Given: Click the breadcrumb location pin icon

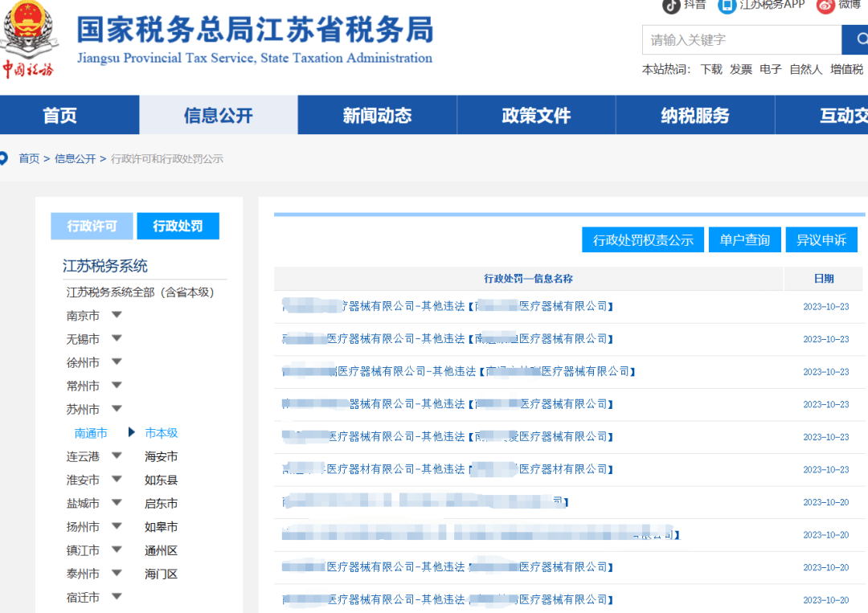Looking at the screenshot, I should point(5,158).
